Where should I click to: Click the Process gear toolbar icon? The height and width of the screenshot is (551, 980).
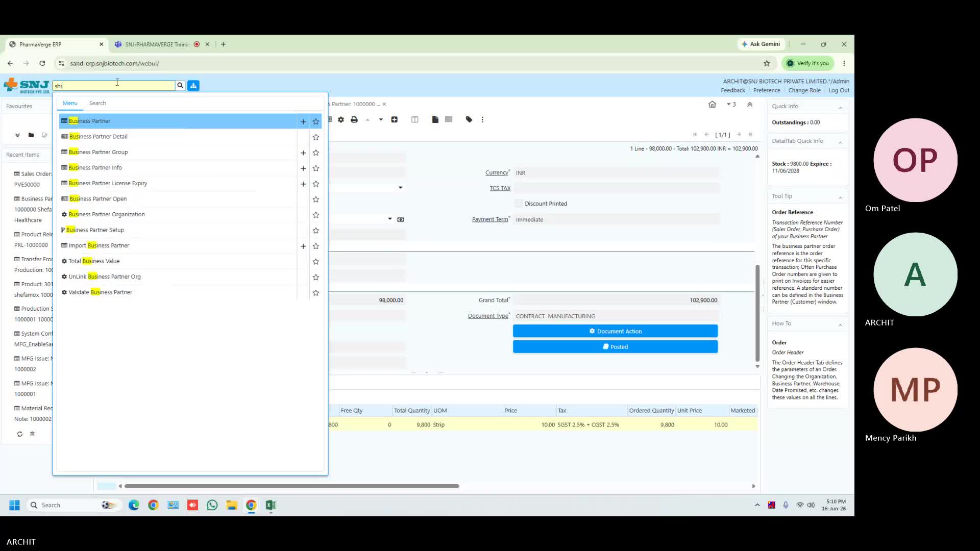tap(341, 119)
